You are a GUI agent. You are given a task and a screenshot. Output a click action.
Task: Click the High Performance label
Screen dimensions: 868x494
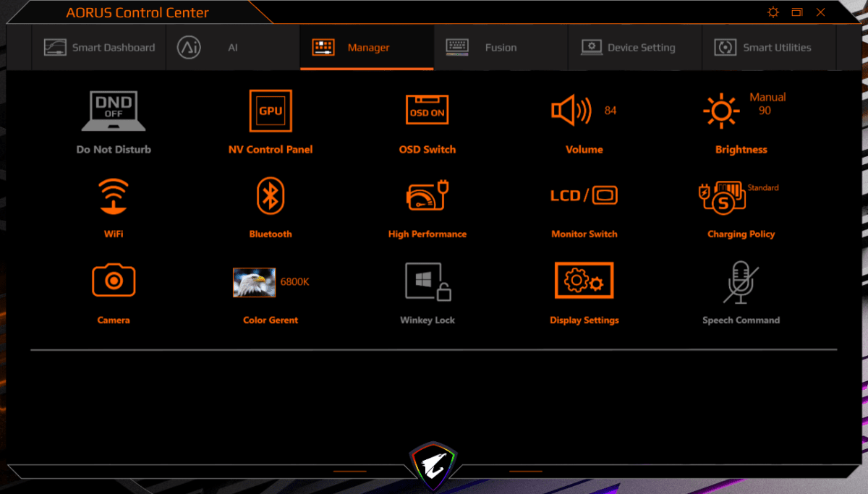tap(427, 234)
